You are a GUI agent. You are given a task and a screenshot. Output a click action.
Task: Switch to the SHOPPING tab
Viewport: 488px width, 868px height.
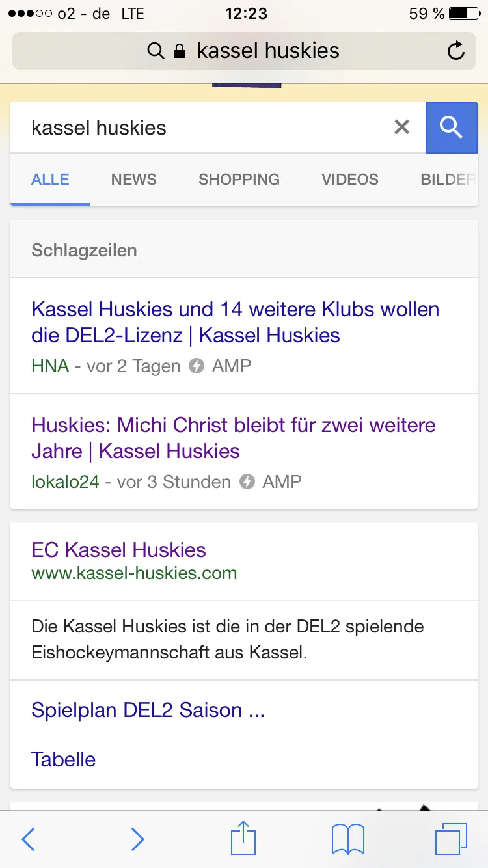click(239, 180)
